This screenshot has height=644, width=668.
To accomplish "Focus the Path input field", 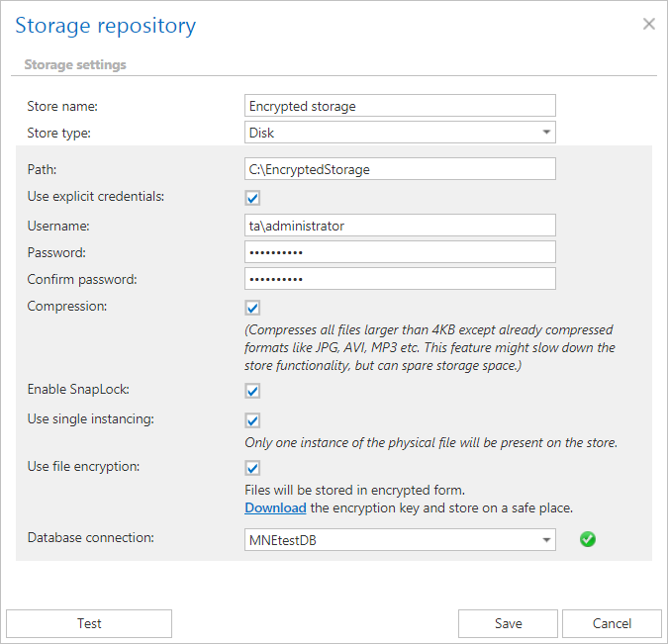I will click(x=400, y=169).
